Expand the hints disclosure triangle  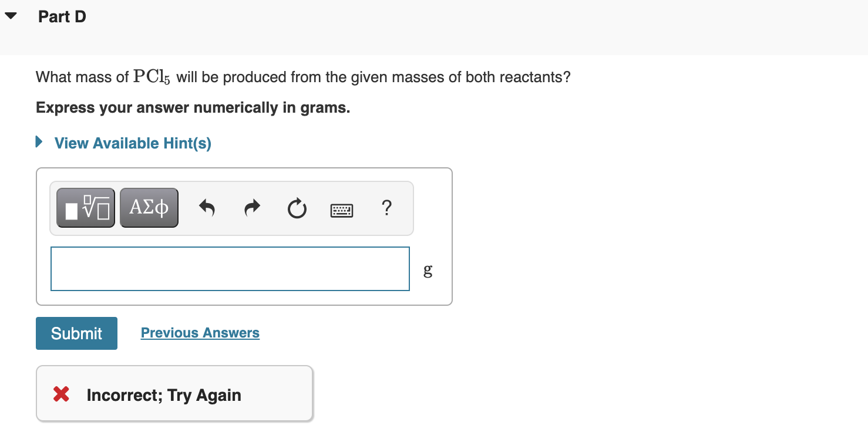tap(39, 142)
